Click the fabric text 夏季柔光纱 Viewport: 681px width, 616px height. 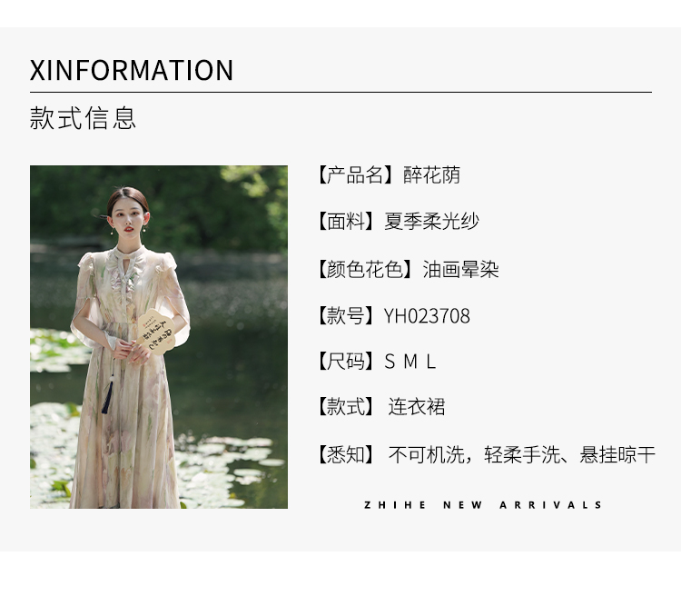click(x=431, y=222)
